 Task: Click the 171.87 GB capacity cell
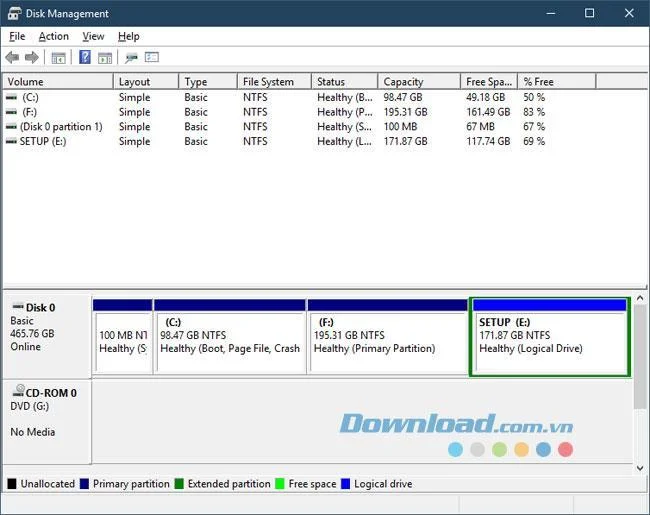tap(405, 141)
